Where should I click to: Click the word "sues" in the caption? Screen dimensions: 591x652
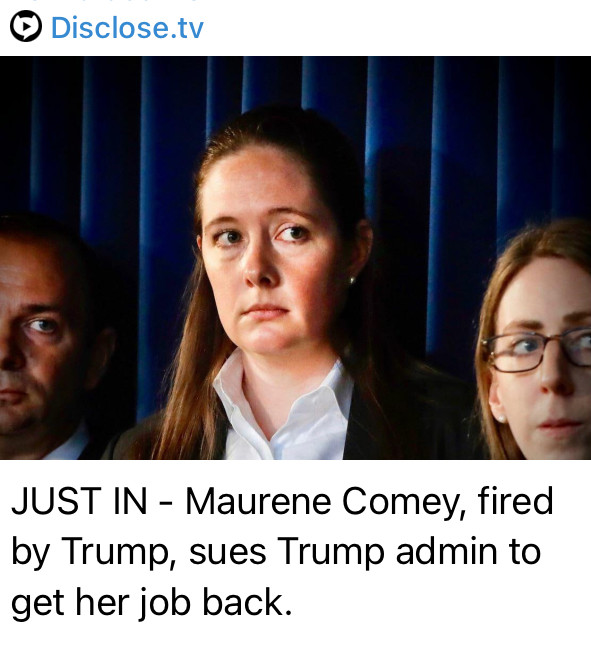(227, 554)
